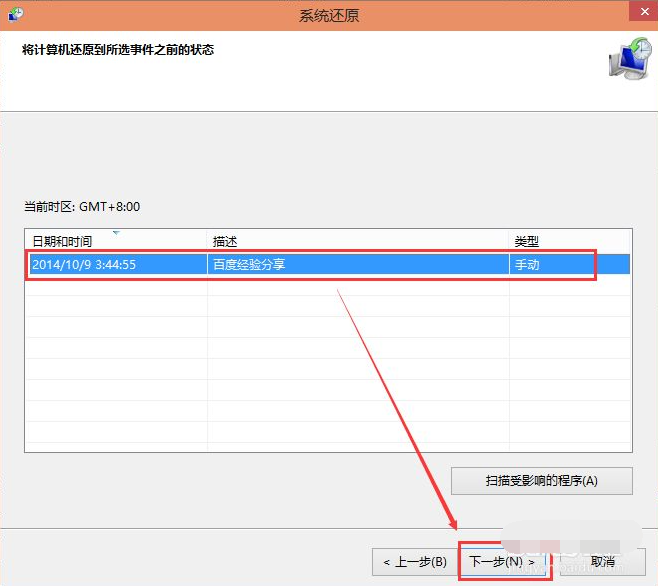Click the 系统还原 title bar text
This screenshot has width=658, height=586.
point(329,16)
